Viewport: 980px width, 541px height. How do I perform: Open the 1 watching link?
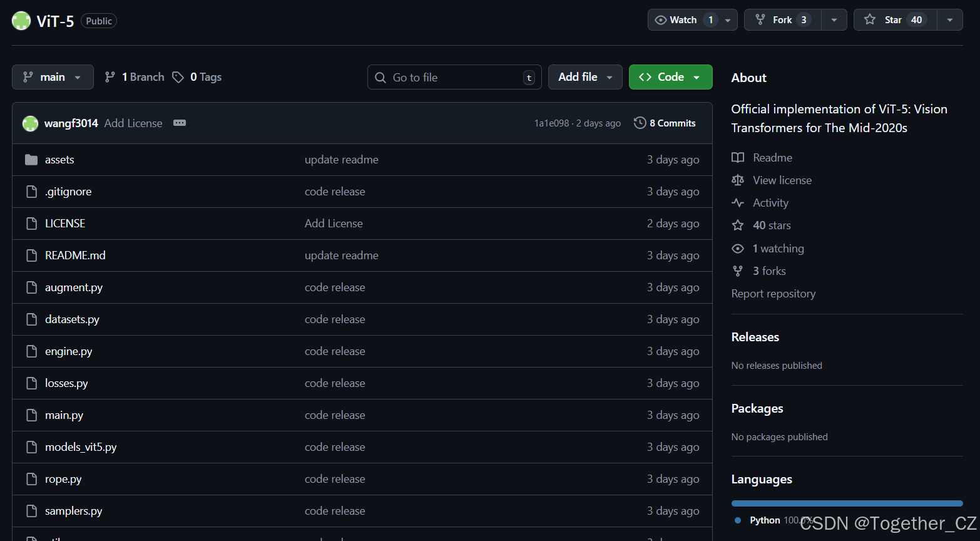pos(778,249)
